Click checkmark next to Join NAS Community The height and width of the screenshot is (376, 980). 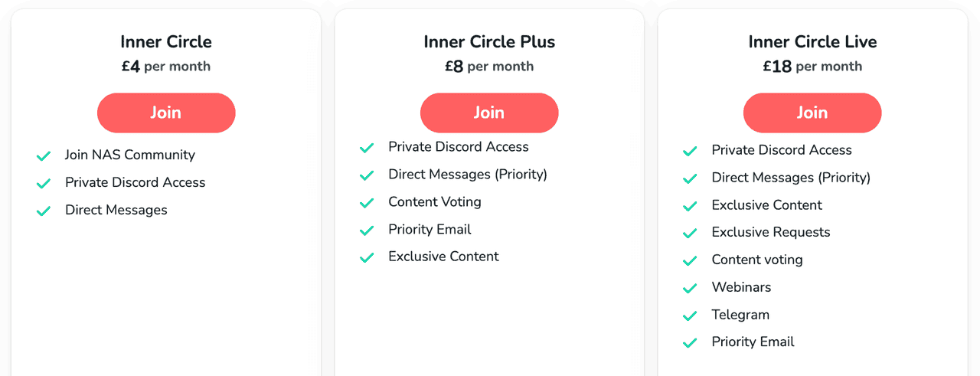tap(44, 156)
